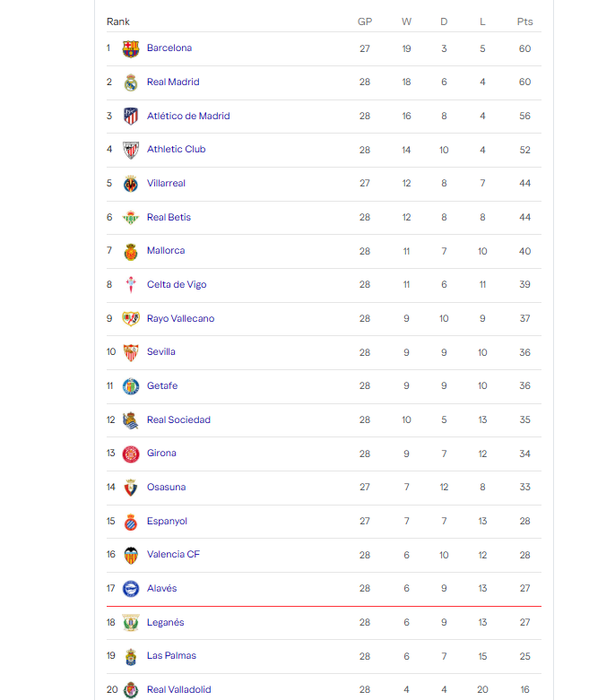Click the Mallorca crest icon
Screen dimensions: 589x700
pos(131,251)
